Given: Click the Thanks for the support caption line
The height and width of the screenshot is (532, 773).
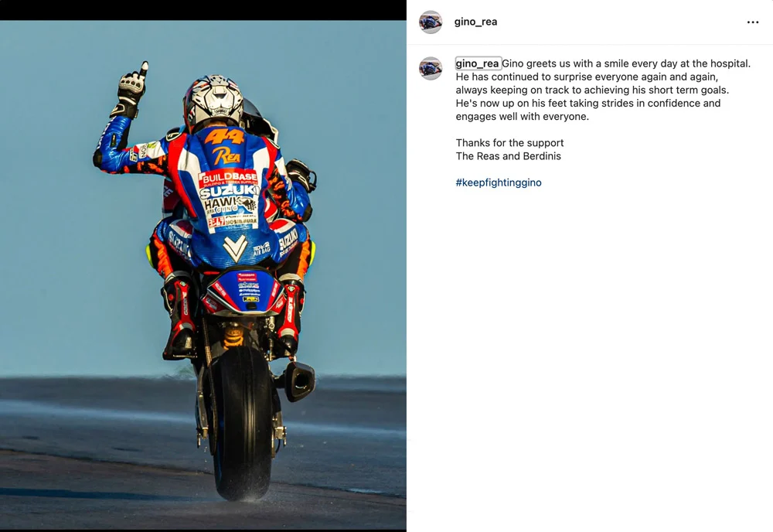Looking at the screenshot, I should coord(509,143).
